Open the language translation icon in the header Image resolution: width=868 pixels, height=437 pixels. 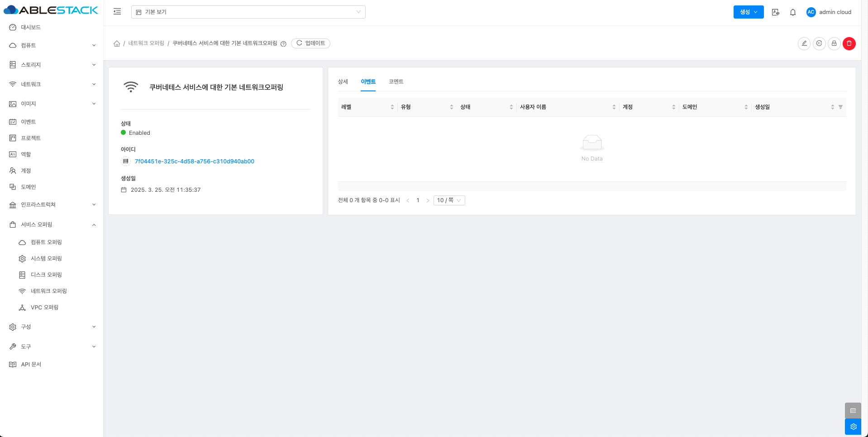(x=776, y=12)
